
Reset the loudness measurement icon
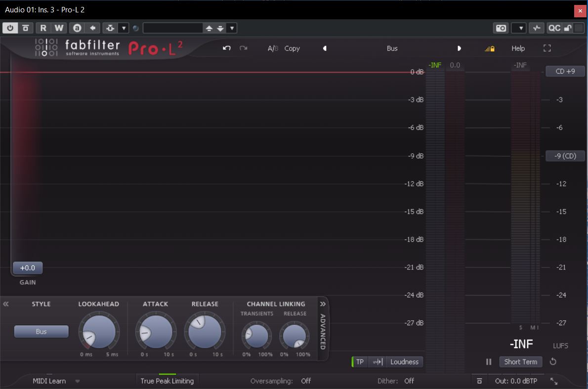[x=553, y=362]
